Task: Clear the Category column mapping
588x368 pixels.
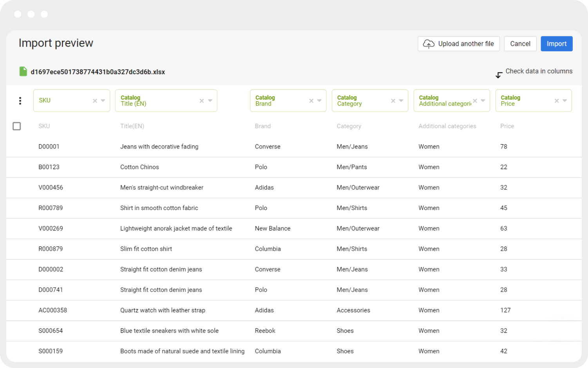Action: point(393,101)
